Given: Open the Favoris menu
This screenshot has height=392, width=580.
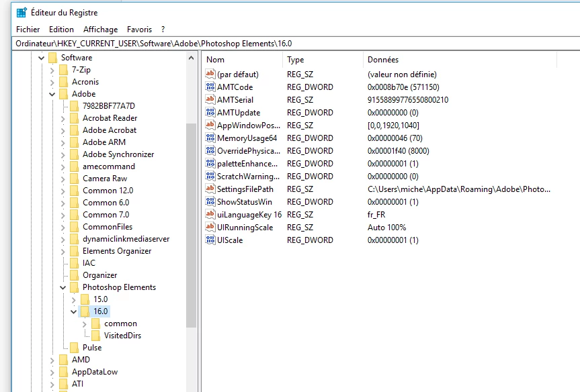Looking at the screenshot, I should coord(139,30).
